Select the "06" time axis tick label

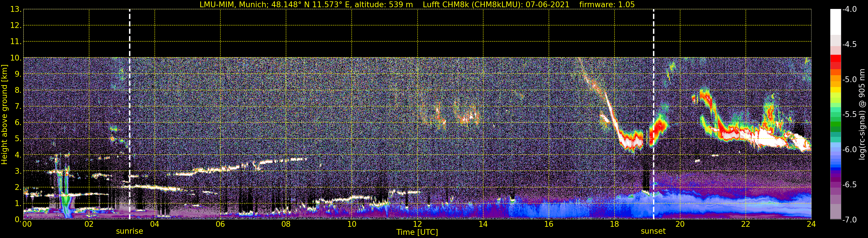pos(220,224)
